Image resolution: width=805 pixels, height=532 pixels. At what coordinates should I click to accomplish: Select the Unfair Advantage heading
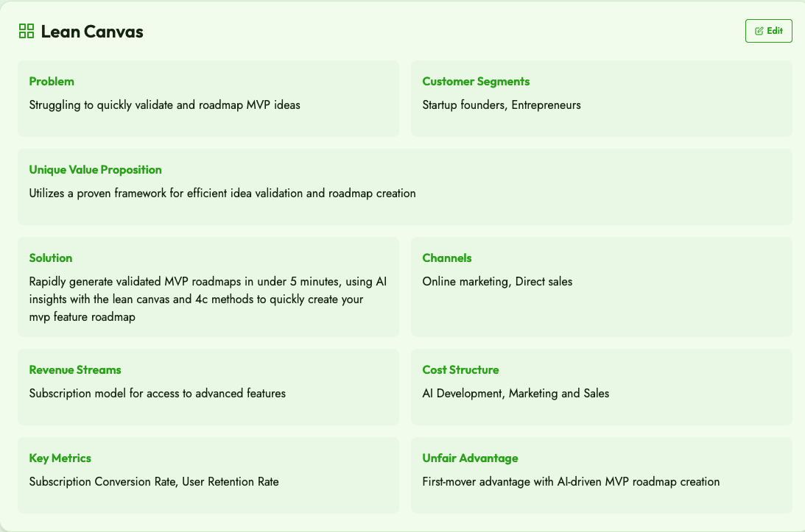coord(471,458)
